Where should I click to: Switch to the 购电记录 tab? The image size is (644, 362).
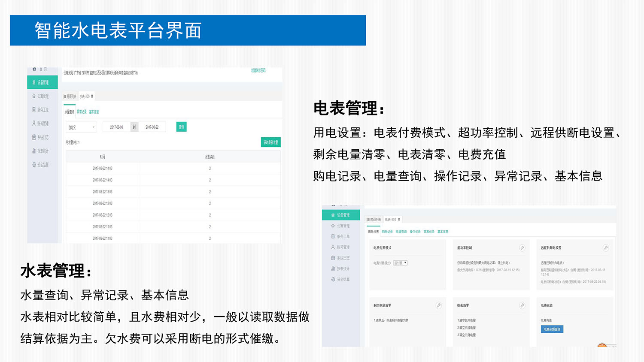tap(386, 231)
